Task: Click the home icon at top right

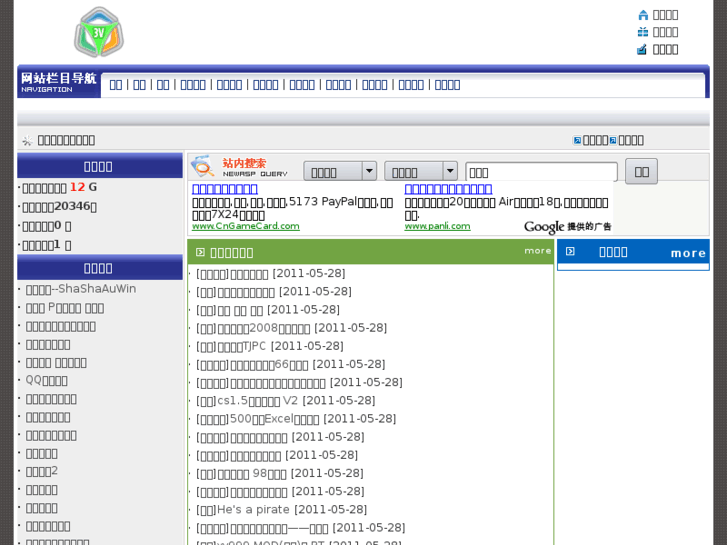Action: point(643,15)
